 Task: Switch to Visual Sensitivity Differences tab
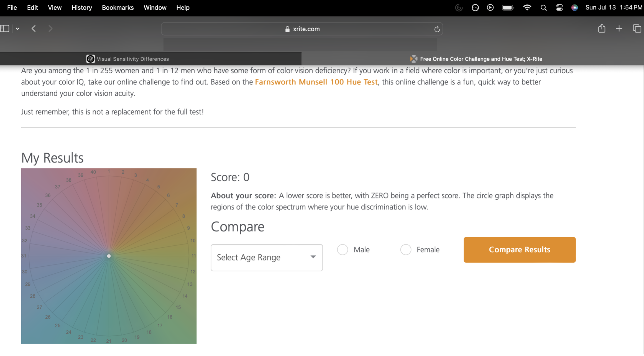pyautogui.click(x=132, y=59)
